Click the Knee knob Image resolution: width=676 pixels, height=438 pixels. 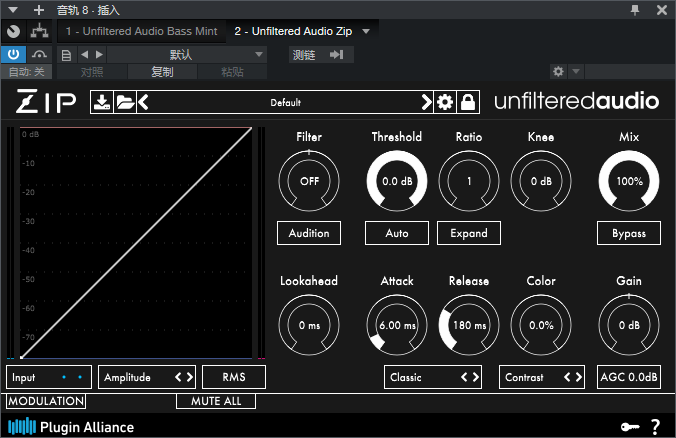[541, 181]
